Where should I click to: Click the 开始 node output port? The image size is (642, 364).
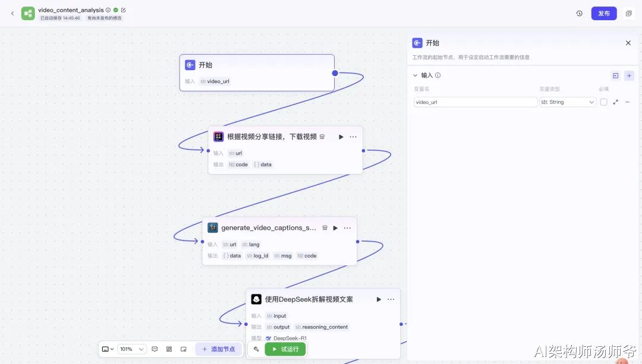(x=335, y=73)
